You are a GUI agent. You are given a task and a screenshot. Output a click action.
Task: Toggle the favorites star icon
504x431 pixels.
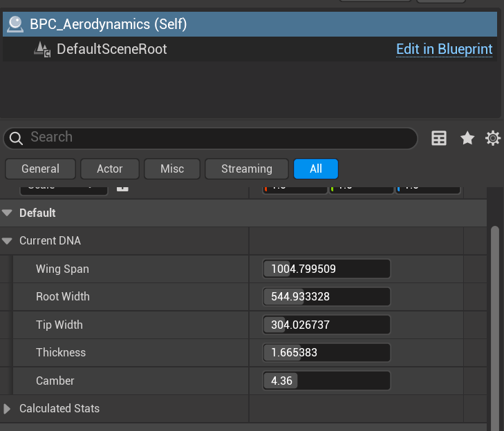click(467, 138)
